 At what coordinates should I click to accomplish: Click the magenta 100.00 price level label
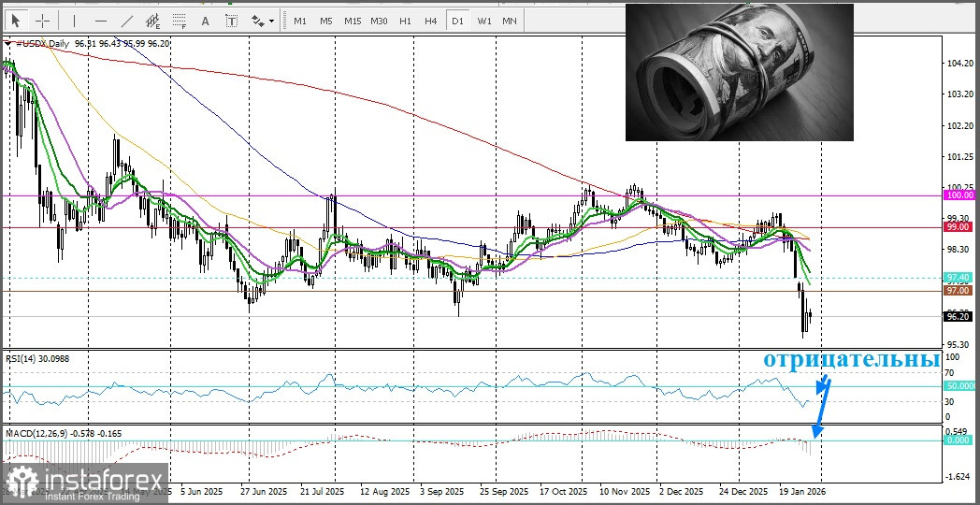point(958,195)
